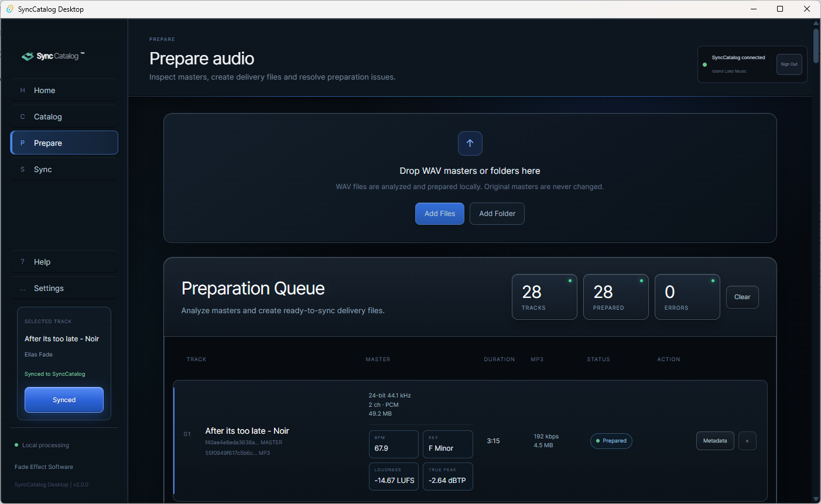Click the Fade Effect Software label
The width and height of the screenshot is (821, 504).
pos(44,467)
